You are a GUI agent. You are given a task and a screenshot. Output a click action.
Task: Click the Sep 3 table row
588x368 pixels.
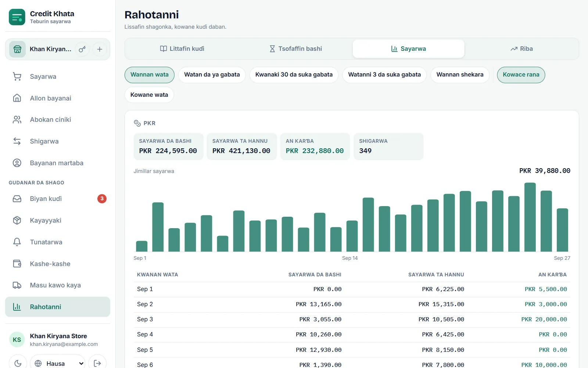point(352,319)
